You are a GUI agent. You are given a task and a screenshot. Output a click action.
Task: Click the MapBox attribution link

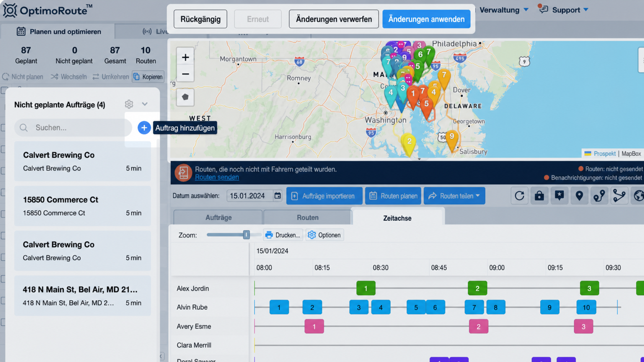[x=631, y=154]
